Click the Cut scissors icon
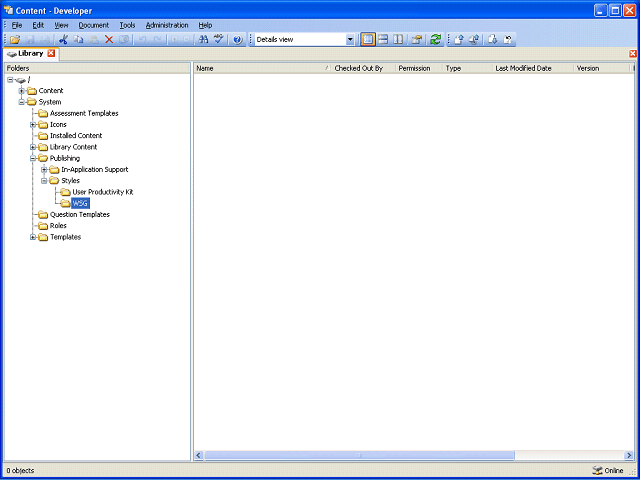This screenshot has height=480, width=640. (x=63, y=40)
